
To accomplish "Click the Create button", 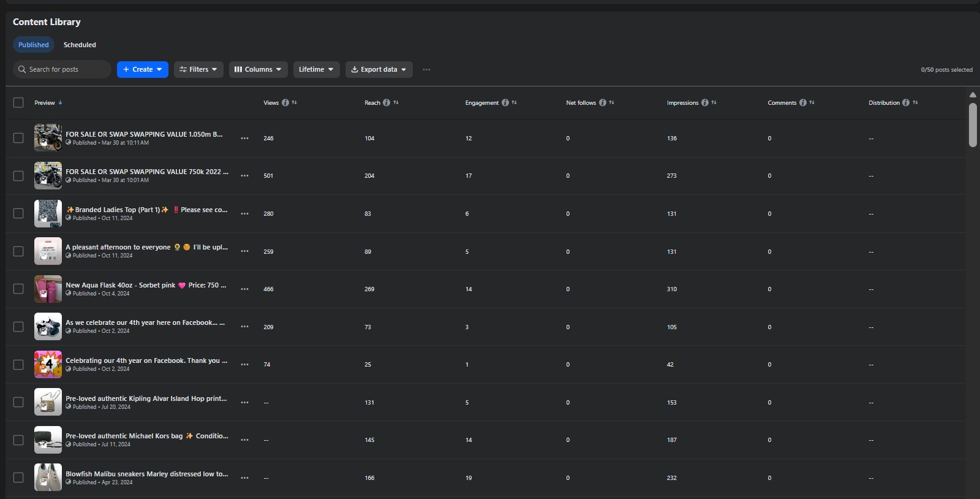I will pos(142,70).
